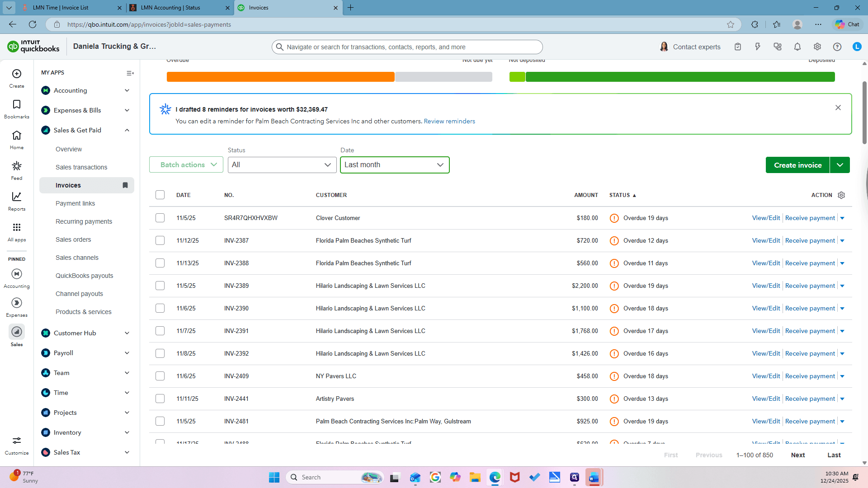Collapse the Sales & Get Paid section
Image resolution: width=868 pixels, height=488 pixels.
[127, 130]
